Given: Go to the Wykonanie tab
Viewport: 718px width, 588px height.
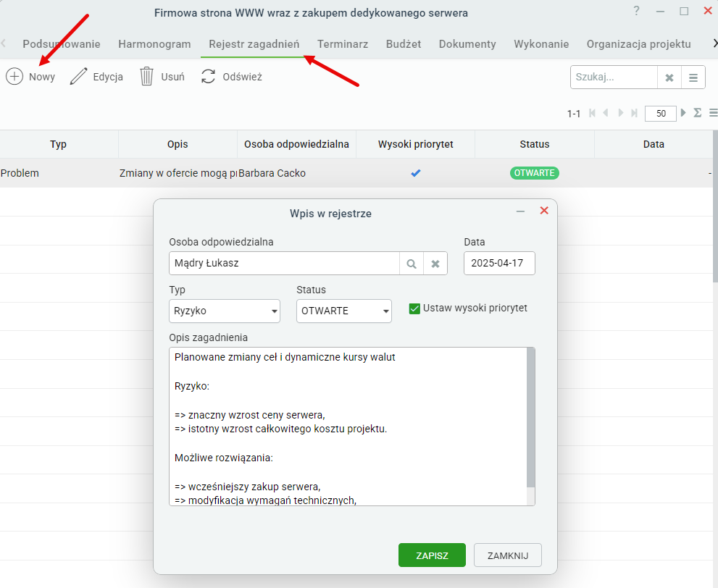Looking at the screenshot, I should (x=541, y=44).
